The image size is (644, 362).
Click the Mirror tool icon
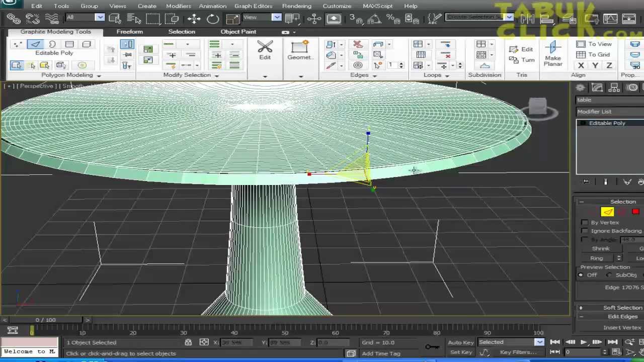pyautogui.click(x=528, y=19)
